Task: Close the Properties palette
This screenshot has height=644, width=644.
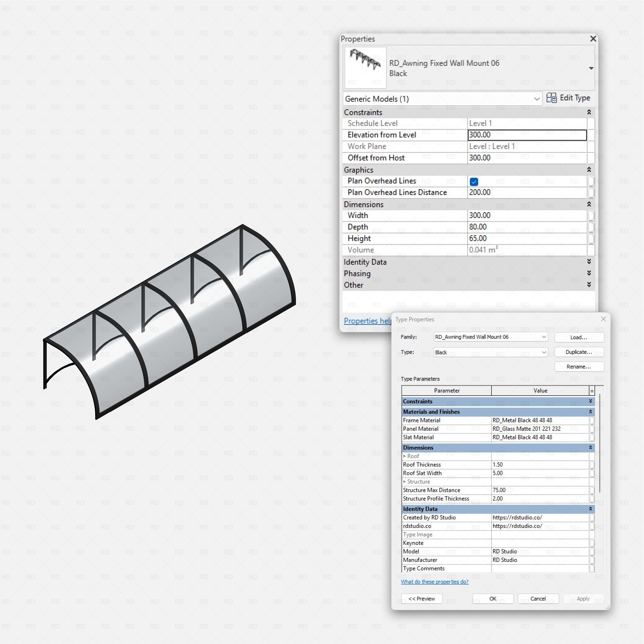Action: tap(593, 39)
